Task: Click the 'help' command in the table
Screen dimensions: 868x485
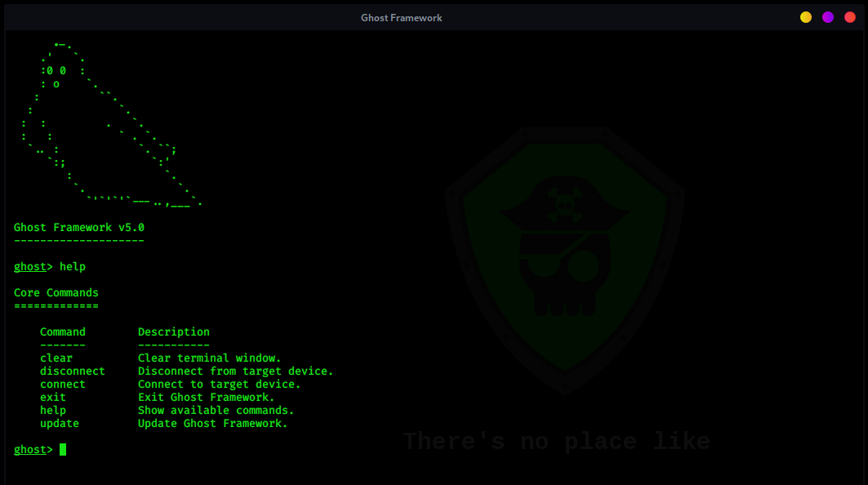Action: 52,410
